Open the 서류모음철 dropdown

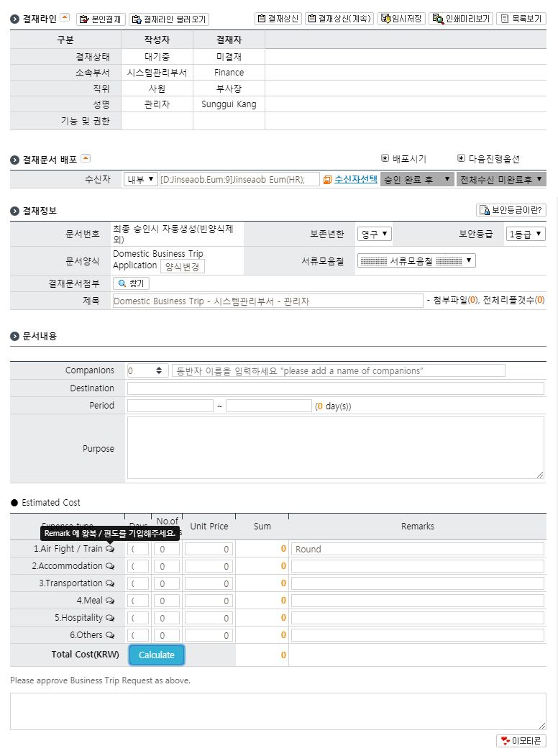(x=417, y=261)
